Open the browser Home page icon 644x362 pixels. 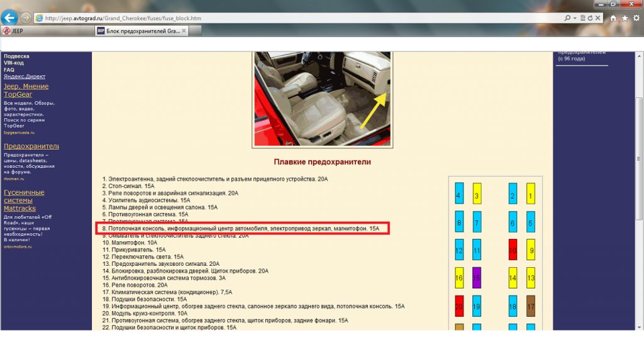click(x=613, y=18)
